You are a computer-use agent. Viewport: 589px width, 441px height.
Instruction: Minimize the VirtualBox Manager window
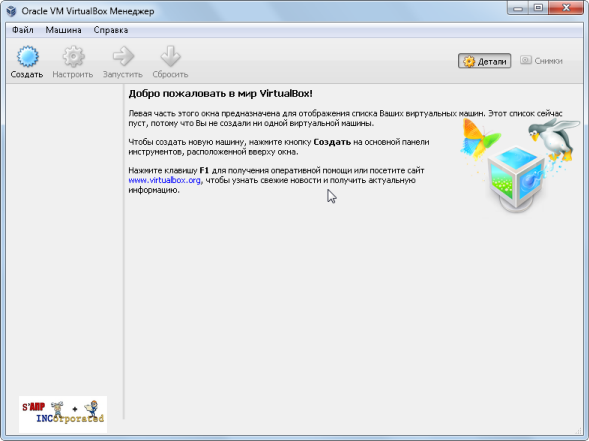click(518, 8)
